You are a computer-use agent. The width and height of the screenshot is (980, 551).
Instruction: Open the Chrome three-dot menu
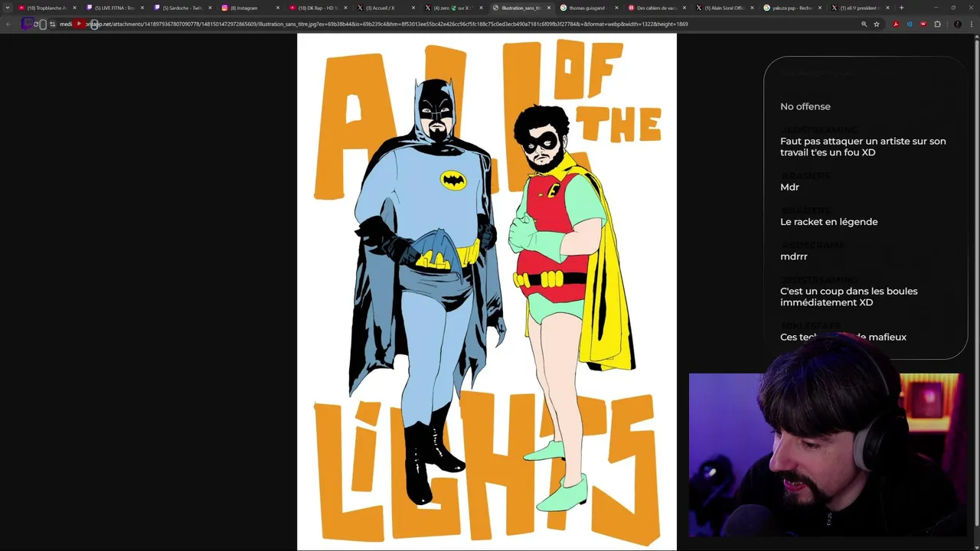(971, 24)
